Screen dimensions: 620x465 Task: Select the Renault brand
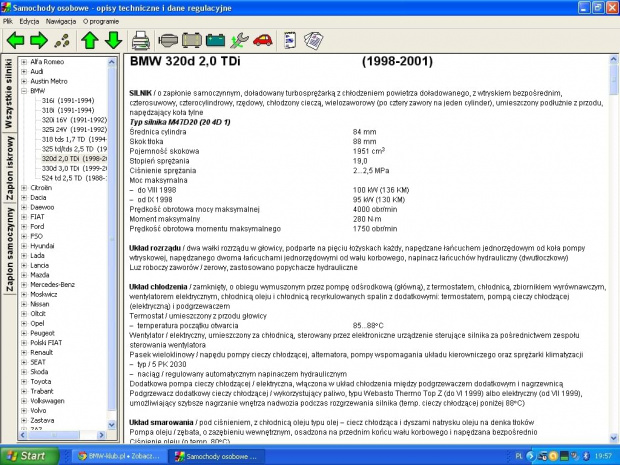pos(42,352)
